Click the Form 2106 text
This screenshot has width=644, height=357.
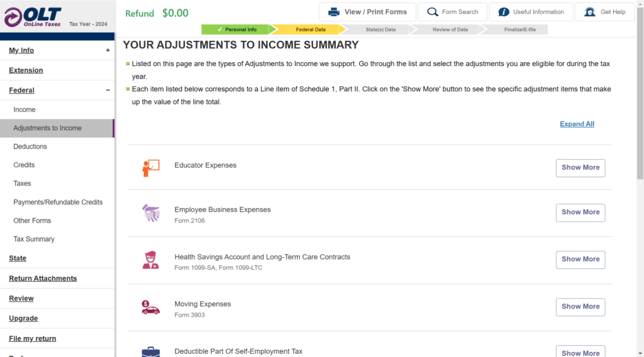tap(189, 221)
